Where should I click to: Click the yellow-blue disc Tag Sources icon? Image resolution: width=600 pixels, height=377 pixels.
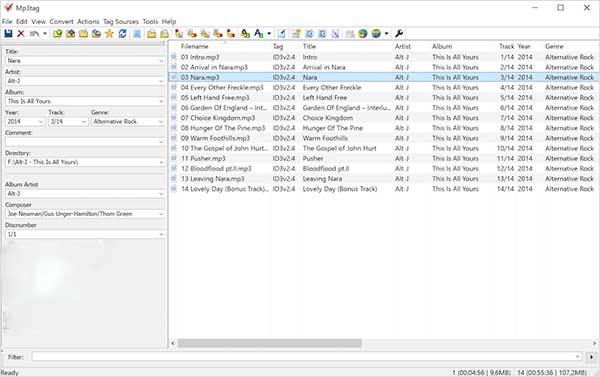[x=376, y=34]
